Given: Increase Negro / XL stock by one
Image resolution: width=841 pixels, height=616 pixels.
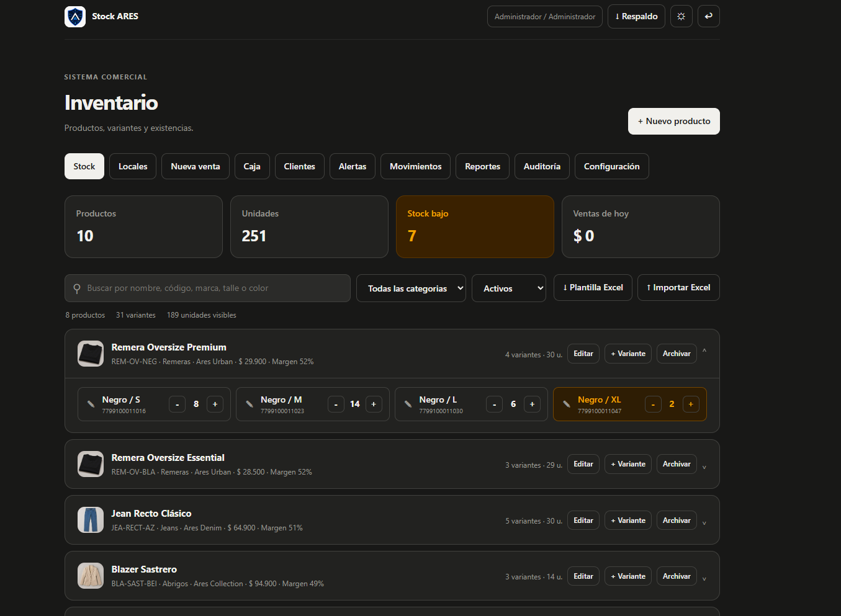Looking at the screenshot, I should pyautogui.click(x=691, y=404).
